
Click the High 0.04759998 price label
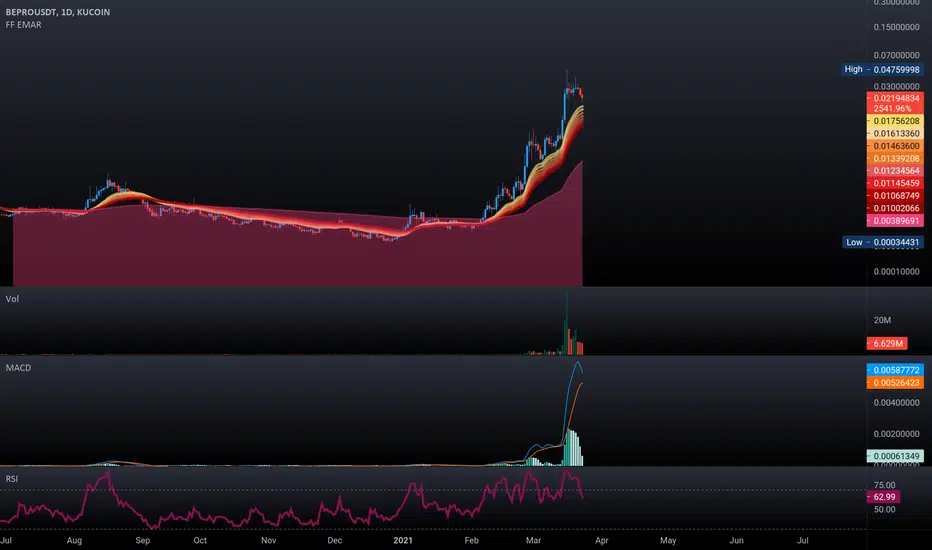(883, 70)
